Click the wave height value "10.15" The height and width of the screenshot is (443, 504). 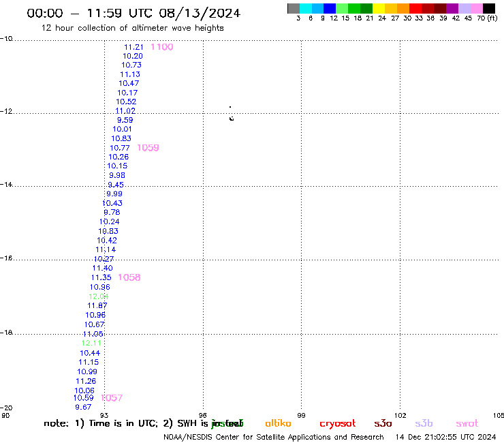(117, 166)
